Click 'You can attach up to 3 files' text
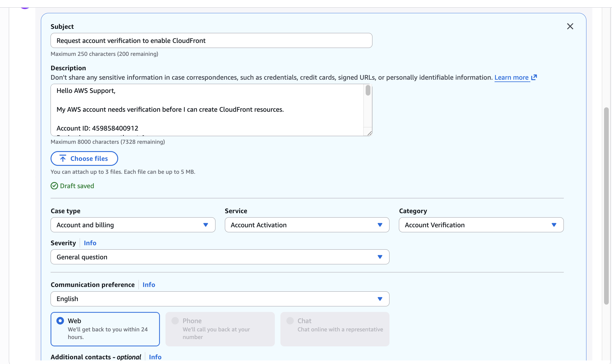Screen dimensions: 612x364 (123, 172)
